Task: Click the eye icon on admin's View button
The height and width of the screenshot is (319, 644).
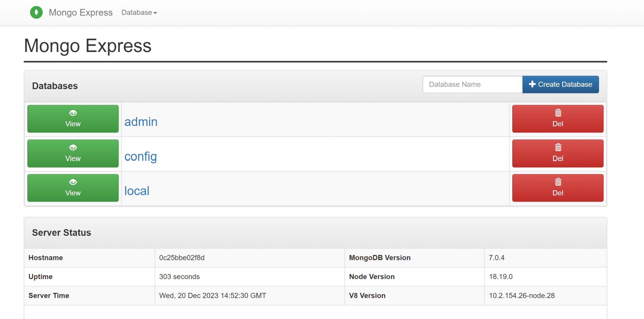Action: click(x=73, y=113)
